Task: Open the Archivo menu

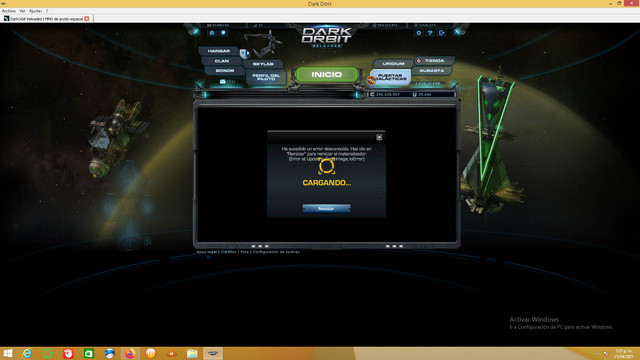Action: tap(9, 11)
